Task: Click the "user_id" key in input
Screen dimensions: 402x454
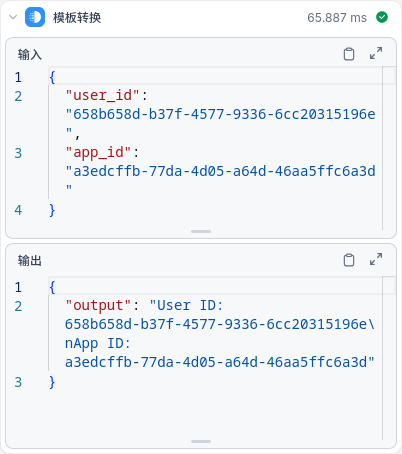Action: (x=102, y=96)
